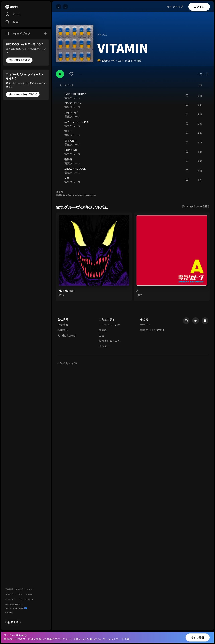215x644 pixels.
Task: Like the track STINGRAY
Action: coord(187,142)
